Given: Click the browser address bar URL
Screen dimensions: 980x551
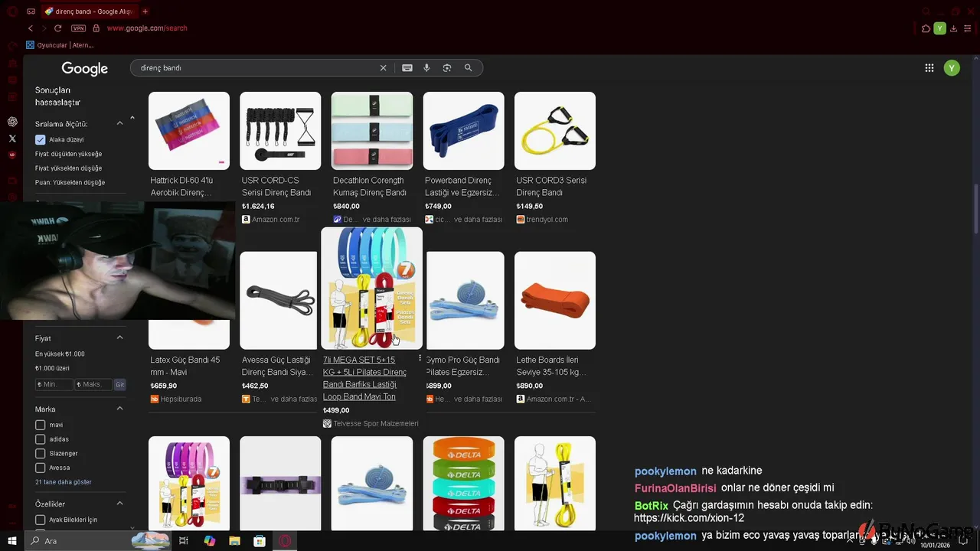Looking at the screenshot, I should [146, 28].
